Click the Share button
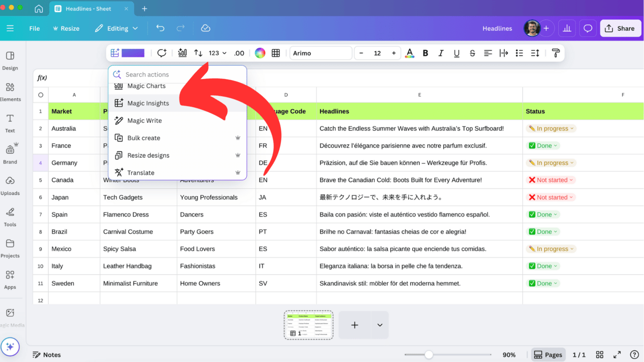644x362 pixels. coord(620,28)
